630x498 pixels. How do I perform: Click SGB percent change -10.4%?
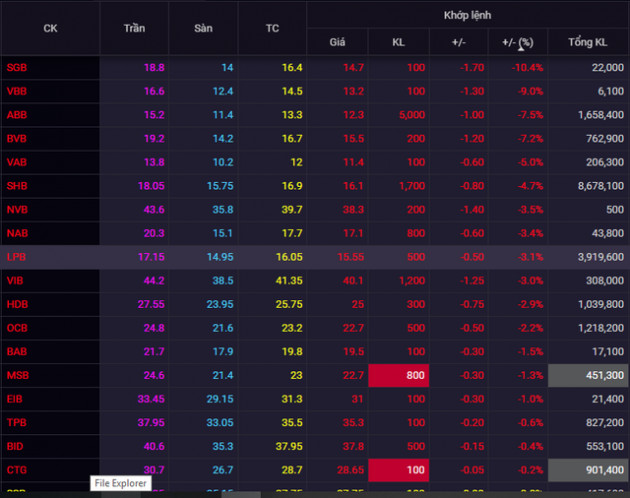pos(528,68)
